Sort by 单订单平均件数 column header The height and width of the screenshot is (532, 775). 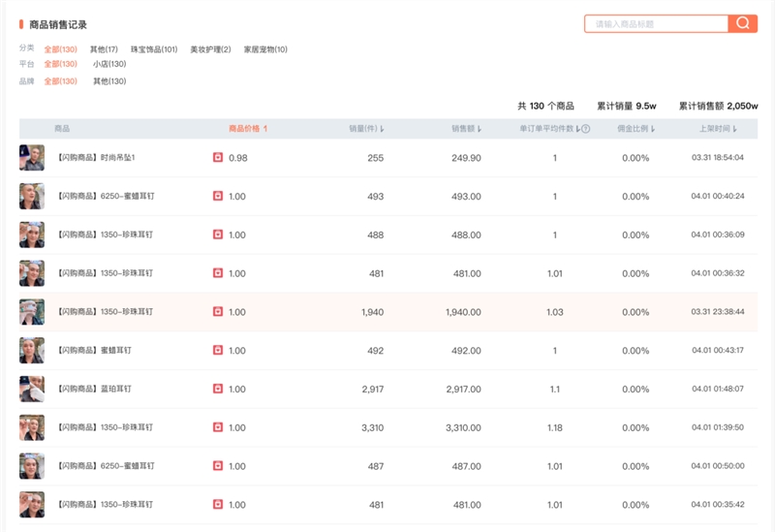point(547,129)
